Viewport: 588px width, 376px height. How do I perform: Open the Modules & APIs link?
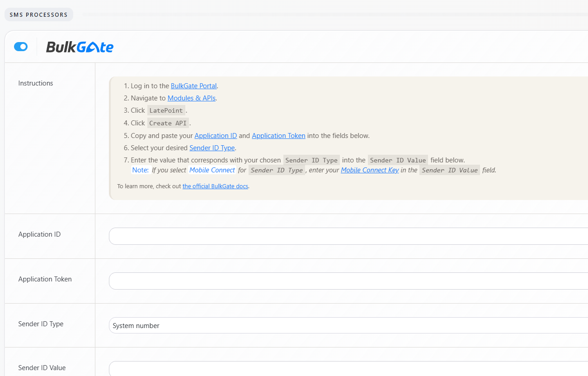(191, 98)
